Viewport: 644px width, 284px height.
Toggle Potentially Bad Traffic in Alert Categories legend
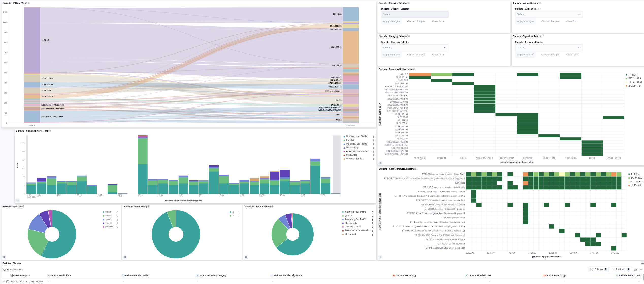click(355, 219)
